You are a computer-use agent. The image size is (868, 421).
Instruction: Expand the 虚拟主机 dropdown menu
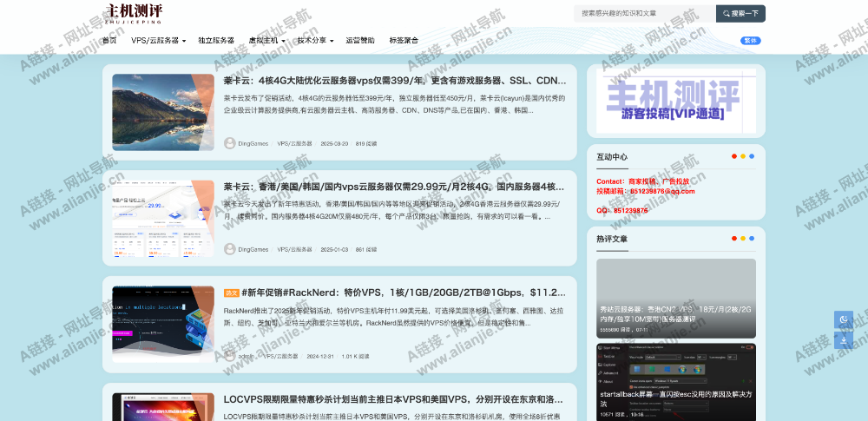(266, 41)
